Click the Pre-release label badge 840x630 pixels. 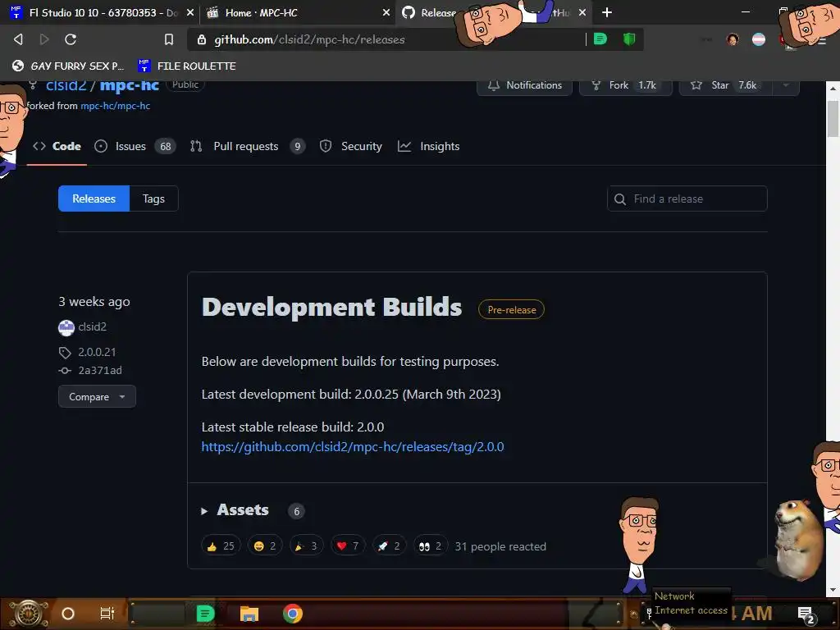click(512, 309)
